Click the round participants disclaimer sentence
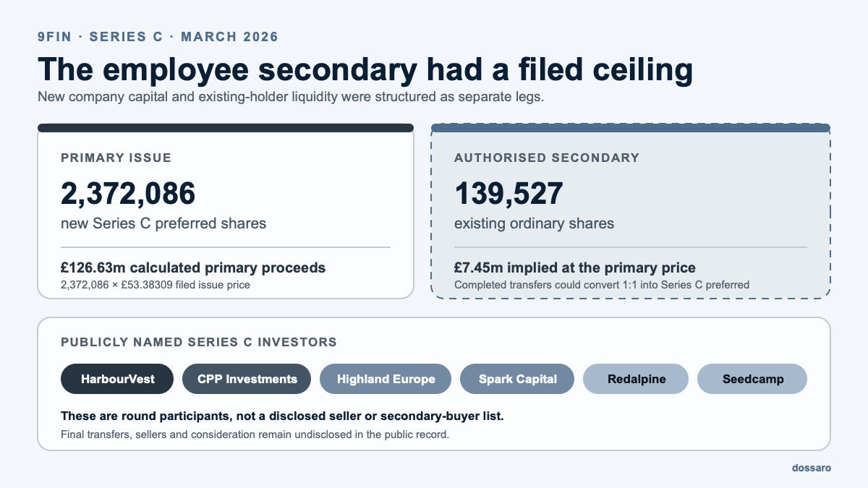The height and width of the screenshot is (488, 868). [282, 417]
